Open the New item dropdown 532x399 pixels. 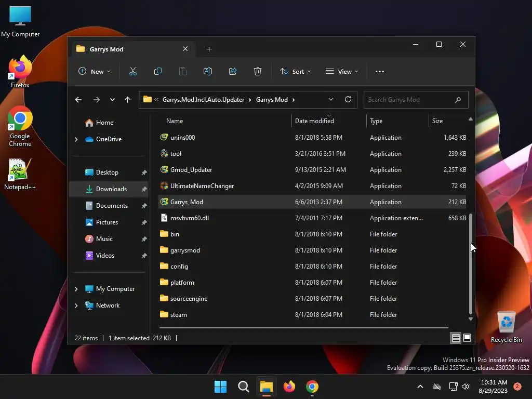point(95,72)
